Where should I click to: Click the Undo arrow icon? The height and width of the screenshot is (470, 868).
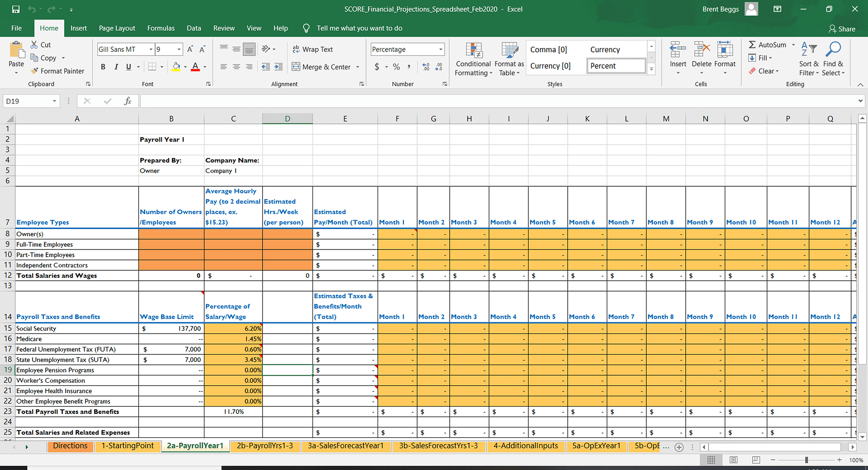tap(31, 9)
